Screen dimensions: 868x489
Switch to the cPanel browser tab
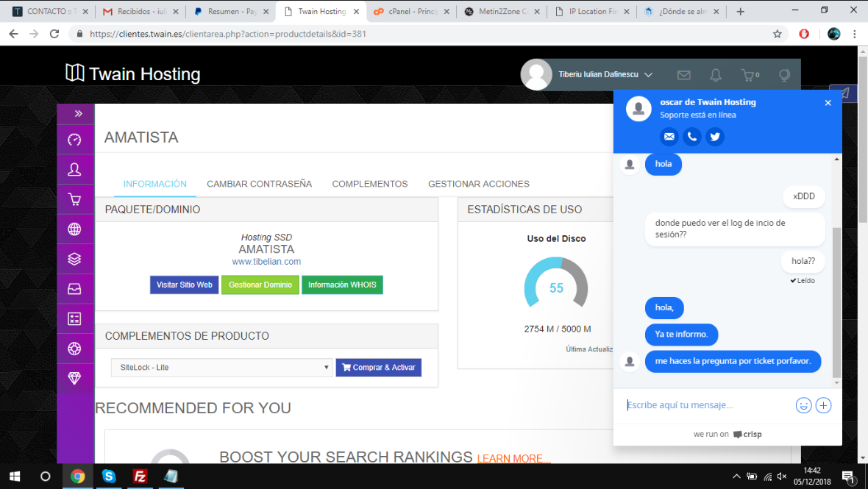(x=410, y=11)
